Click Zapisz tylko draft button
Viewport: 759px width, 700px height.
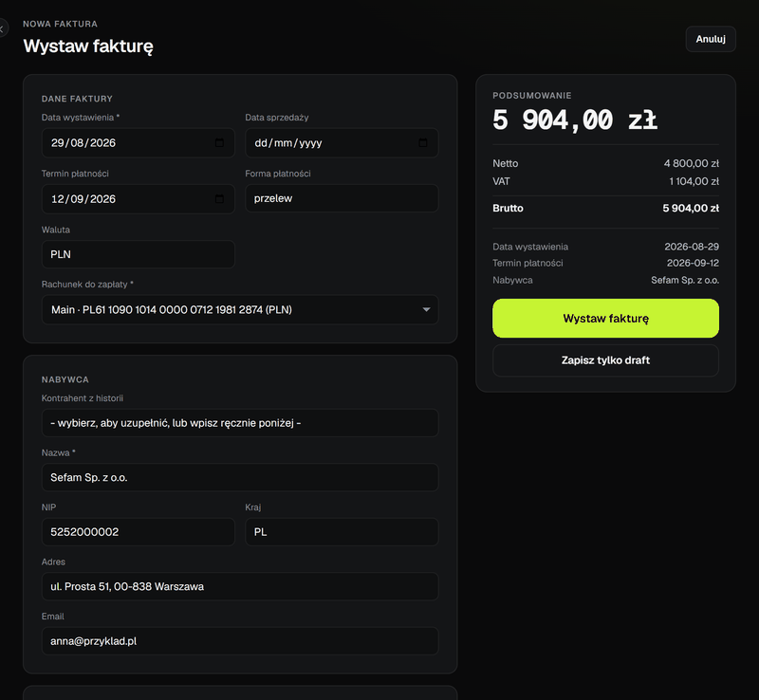605,360
